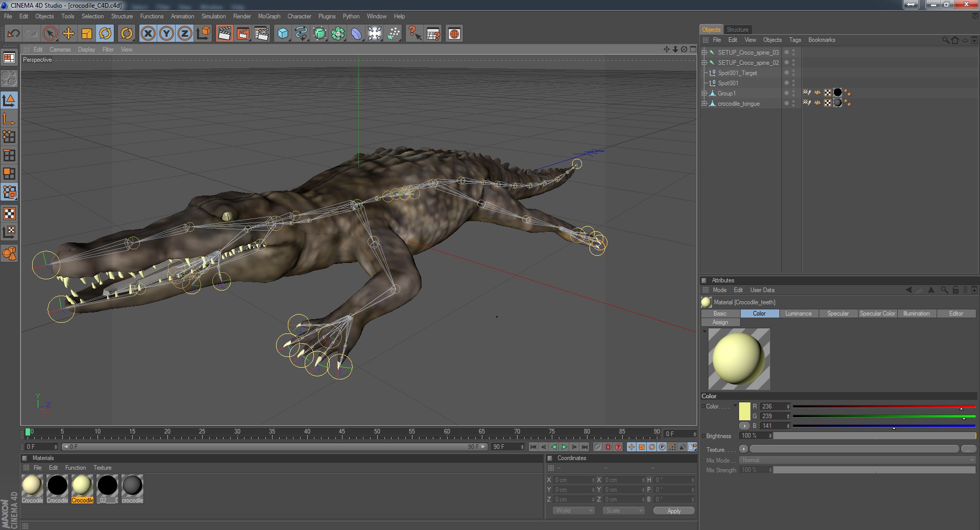Enable Points mode in the left sidebar
This screenshot has width=980, height=530.
pyautogui.click(x=9, y=137)
